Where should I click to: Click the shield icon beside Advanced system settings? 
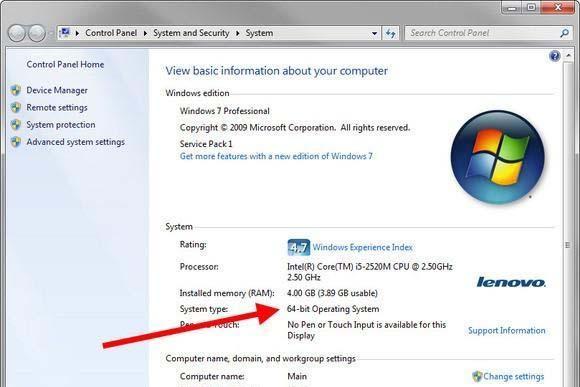coord(16,142)
